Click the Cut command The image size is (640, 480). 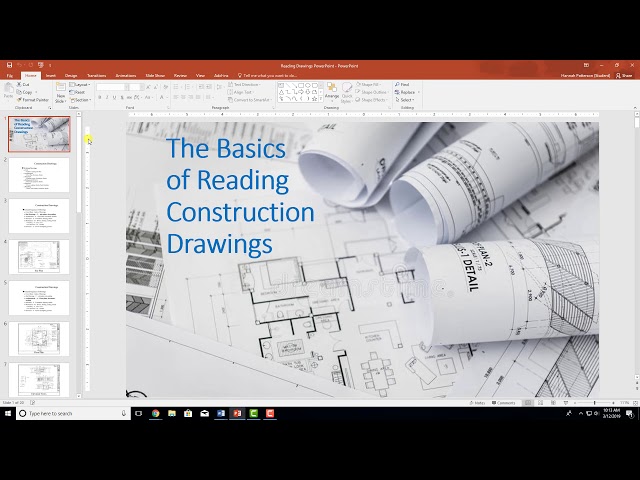point(23,84)
